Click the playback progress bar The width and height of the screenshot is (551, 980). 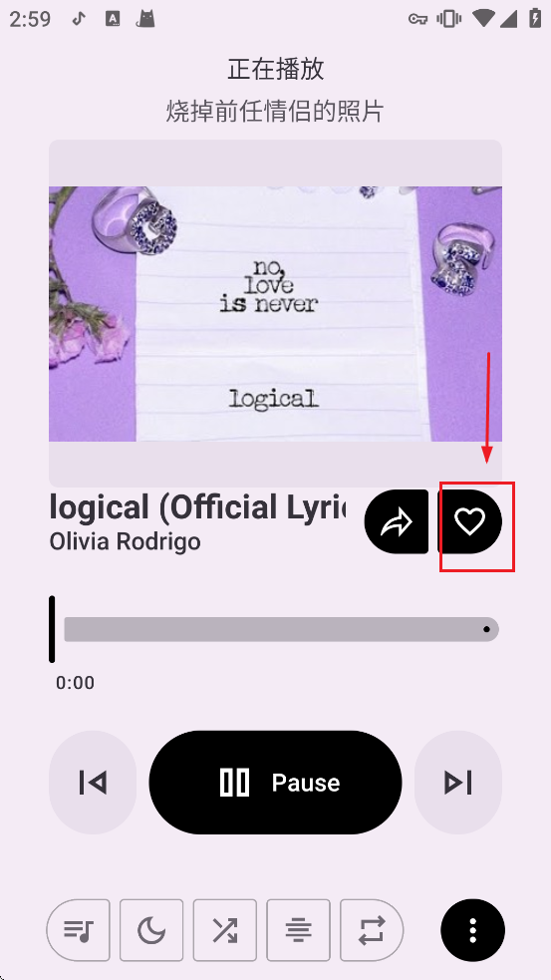[275, 629]
